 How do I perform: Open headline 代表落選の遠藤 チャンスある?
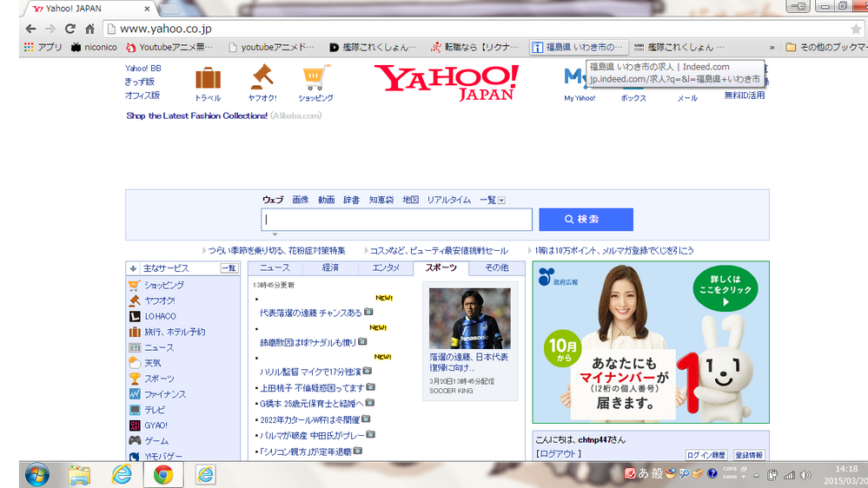click(x=310, y=313)
